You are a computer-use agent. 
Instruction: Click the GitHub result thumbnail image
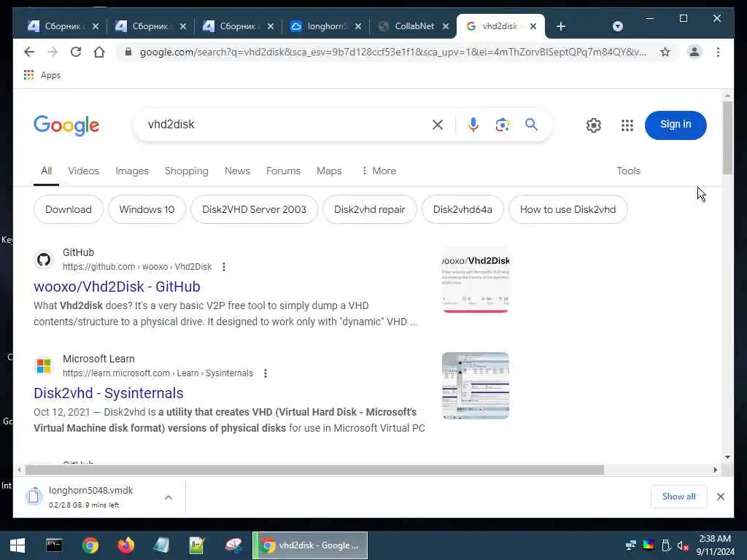click(x=476, y=280)
